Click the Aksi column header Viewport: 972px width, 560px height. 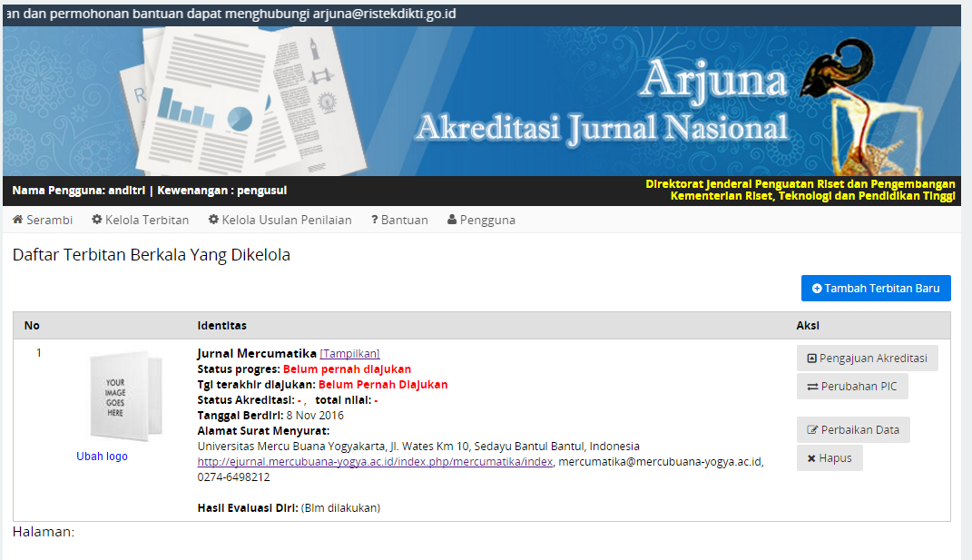pyautogui.click(x=808, y=326)
